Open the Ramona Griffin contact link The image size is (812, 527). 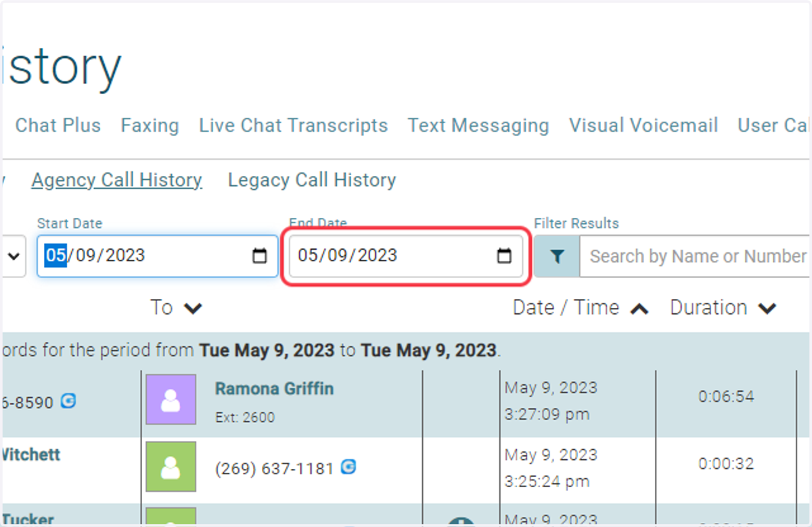tap(274, 389)
